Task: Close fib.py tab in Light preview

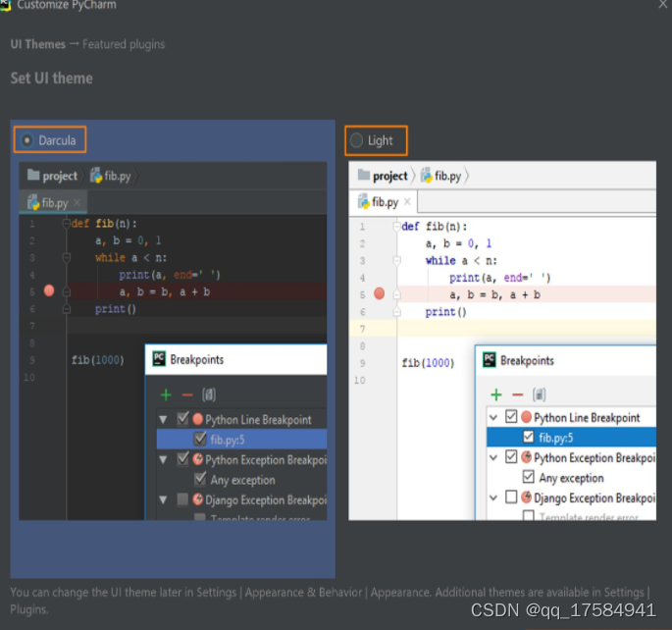Action: point(407,201)
